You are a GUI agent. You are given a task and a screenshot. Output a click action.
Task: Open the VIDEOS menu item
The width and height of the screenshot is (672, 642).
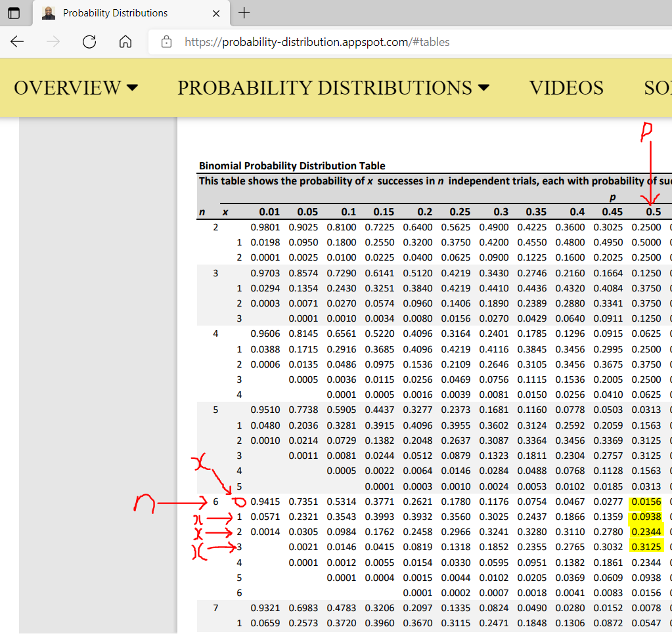566,88
